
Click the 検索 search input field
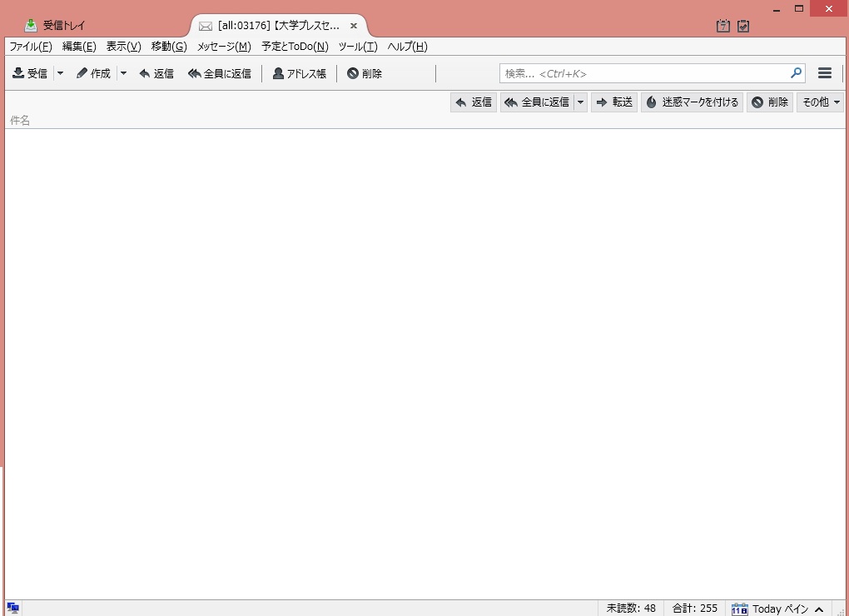pos(645,73)
